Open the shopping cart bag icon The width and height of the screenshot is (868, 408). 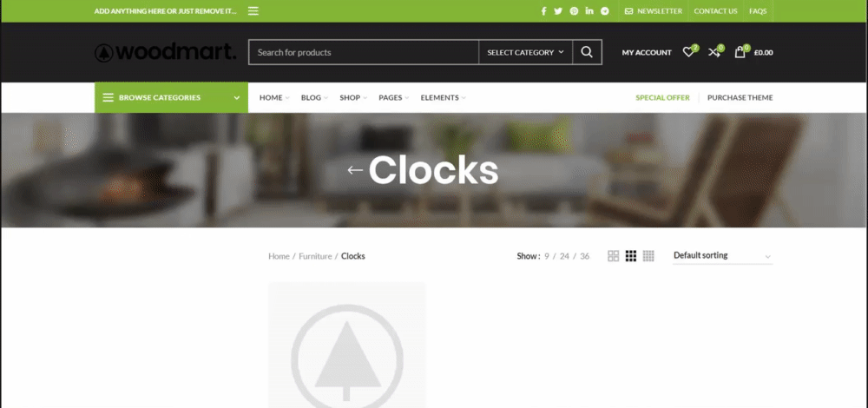pos(740,52)
